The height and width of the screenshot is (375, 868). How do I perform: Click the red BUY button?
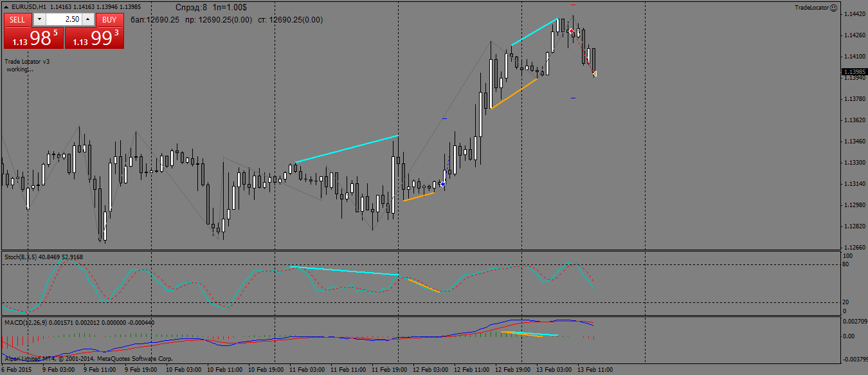point(110,20)
